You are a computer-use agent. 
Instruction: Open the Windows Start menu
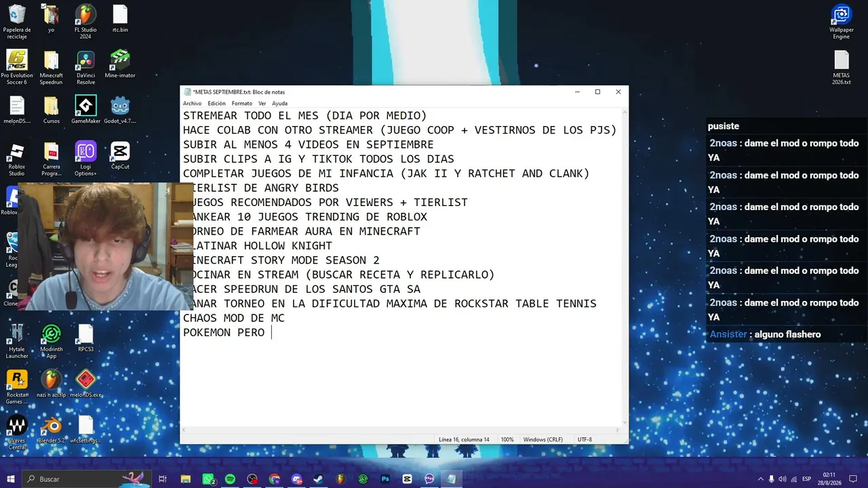[11, 479]
